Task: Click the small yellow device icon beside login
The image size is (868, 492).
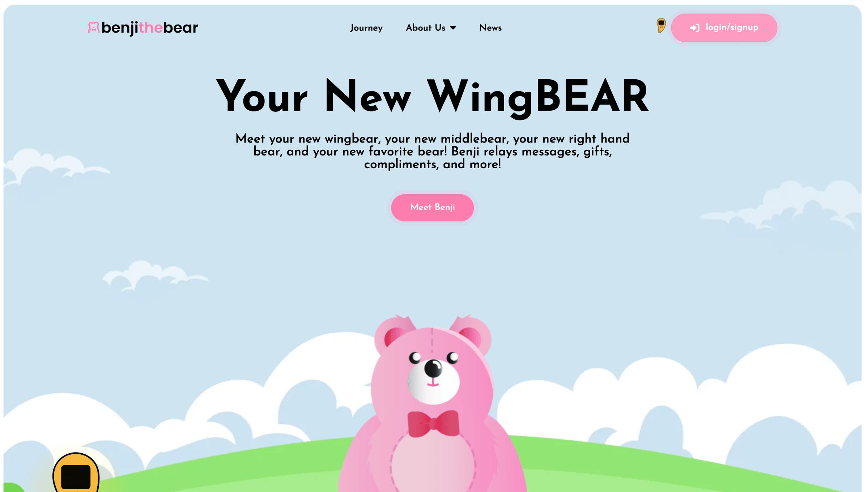Action: tap(661, 25)
